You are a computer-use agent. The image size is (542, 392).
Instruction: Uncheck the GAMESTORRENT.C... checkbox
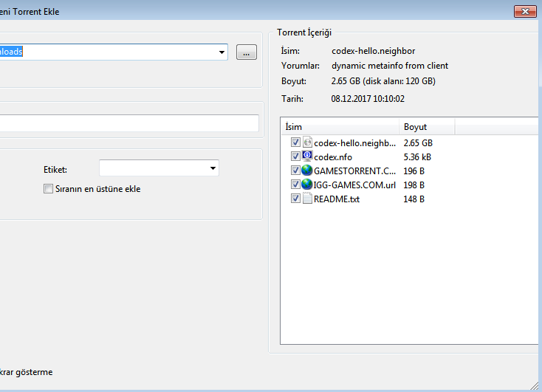295,171
